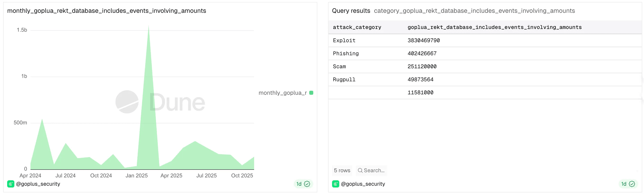Open the chart title monthly_goplua_rekt_database link
644x194 pixels.
tap(107, 11)
